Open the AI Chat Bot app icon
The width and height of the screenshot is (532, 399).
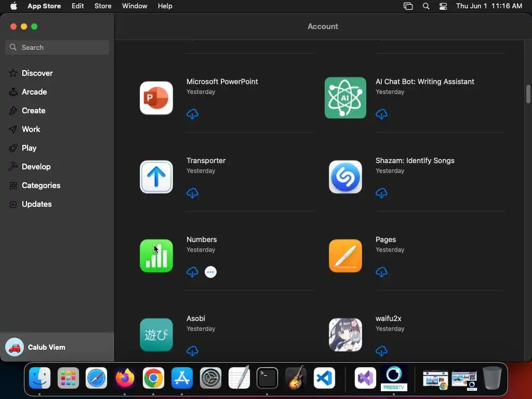click(x=345, y=98)
